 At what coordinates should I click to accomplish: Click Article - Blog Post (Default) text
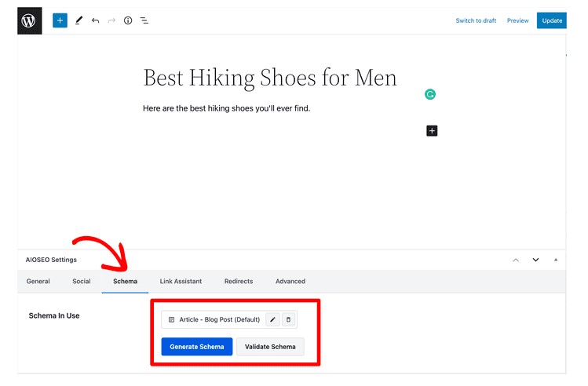219,319
